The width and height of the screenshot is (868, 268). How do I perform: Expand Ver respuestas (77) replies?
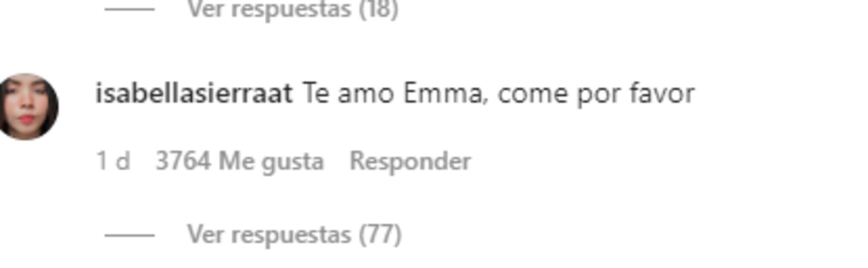click(295, 235)
